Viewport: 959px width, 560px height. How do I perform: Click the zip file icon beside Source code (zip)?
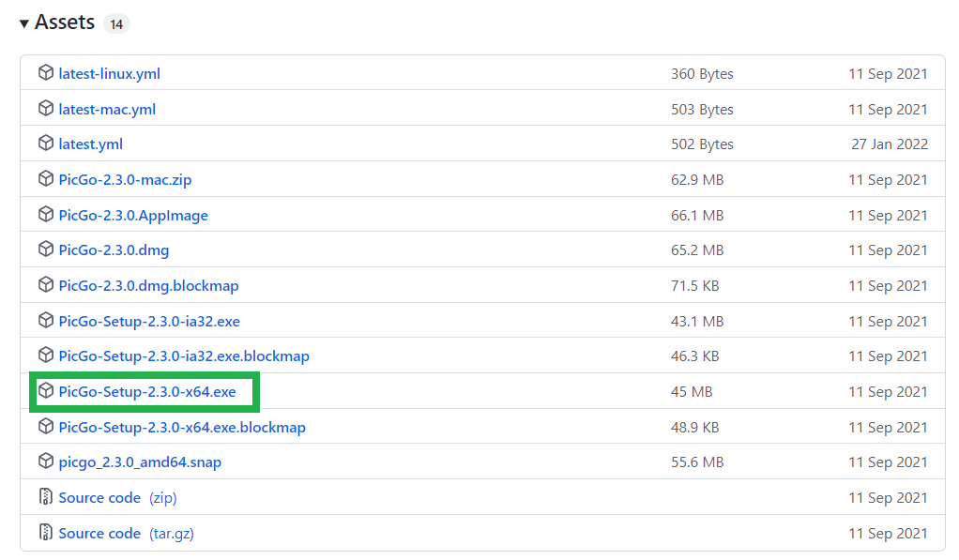[x=46, y=496]
